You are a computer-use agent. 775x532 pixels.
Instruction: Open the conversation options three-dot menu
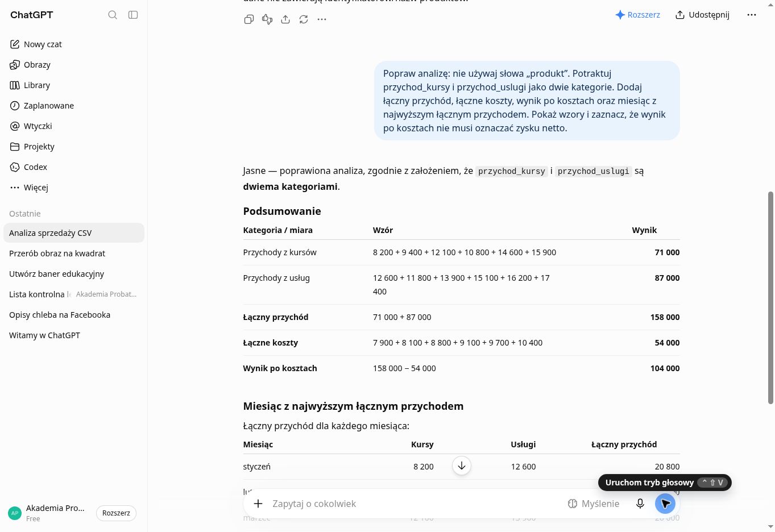(752, 15)
